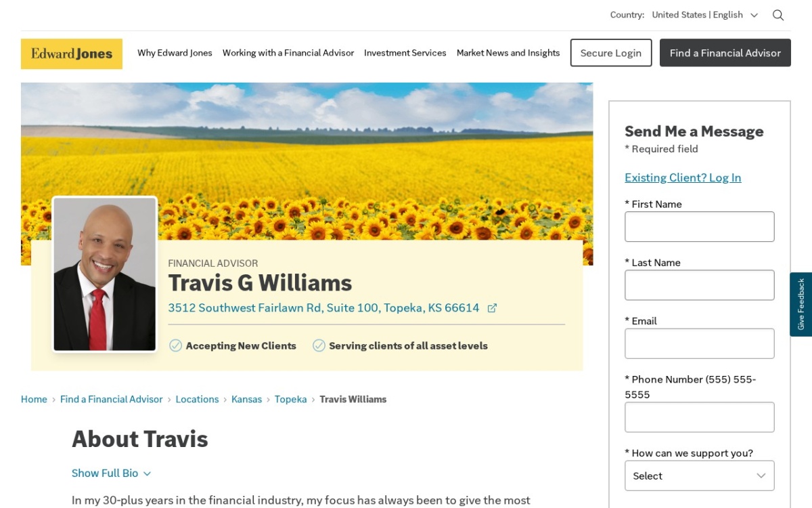Image resolution: width=812 pixels, height=508 pixels.
Task: Open Working with a Financial Advisor menu
Action: [288, 53]
